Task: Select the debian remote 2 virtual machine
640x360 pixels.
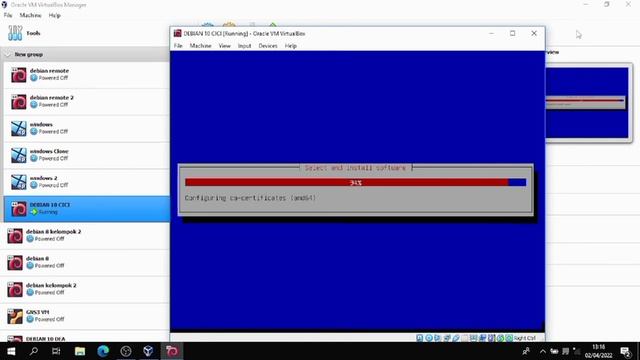Action: pyautogui.click(x=87, y=102)
